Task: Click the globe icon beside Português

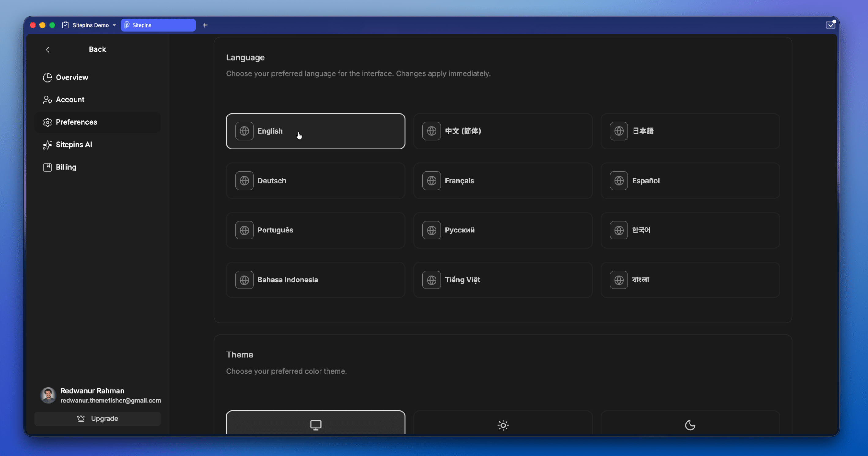Action: pos(244,230)
